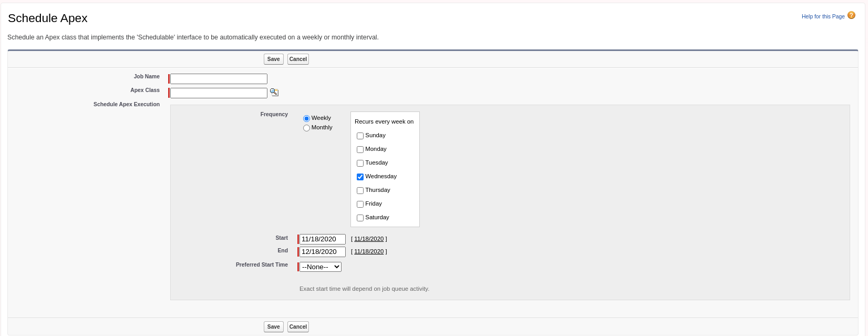Click the bottom Save button

pos(274,327)
